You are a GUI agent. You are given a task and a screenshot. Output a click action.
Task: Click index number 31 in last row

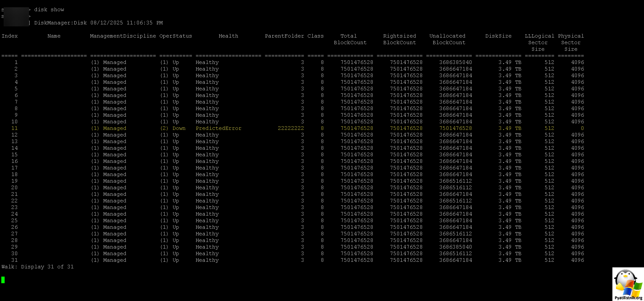click(x=14, y=260)
